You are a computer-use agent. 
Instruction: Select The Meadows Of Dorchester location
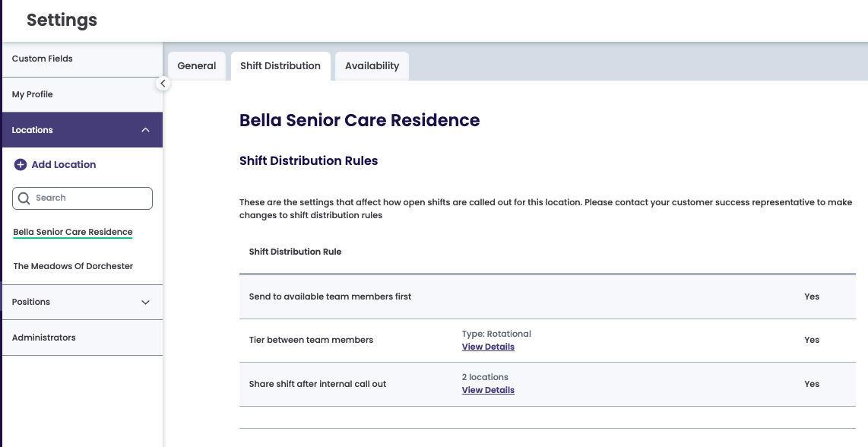(73, 266)
